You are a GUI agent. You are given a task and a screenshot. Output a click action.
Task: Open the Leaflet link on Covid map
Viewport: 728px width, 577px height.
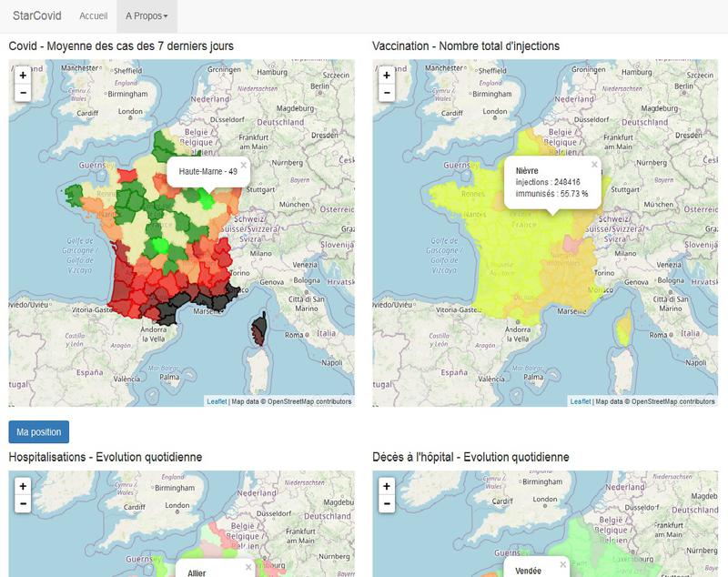click(x=217, y=401)
